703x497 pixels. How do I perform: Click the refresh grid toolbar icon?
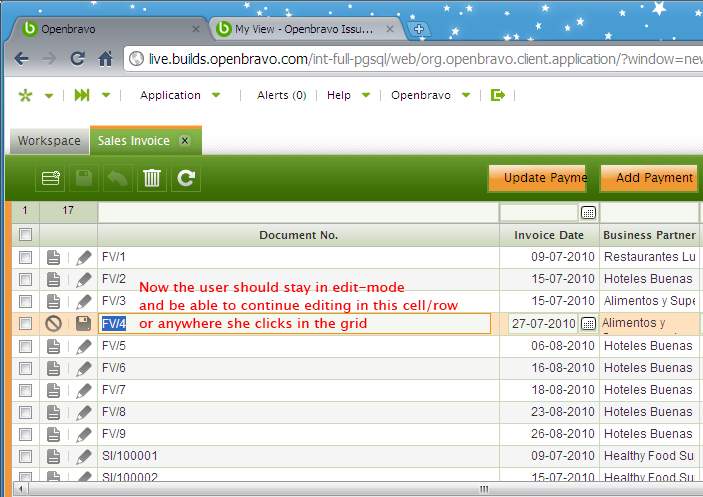[x=186, y=178]
